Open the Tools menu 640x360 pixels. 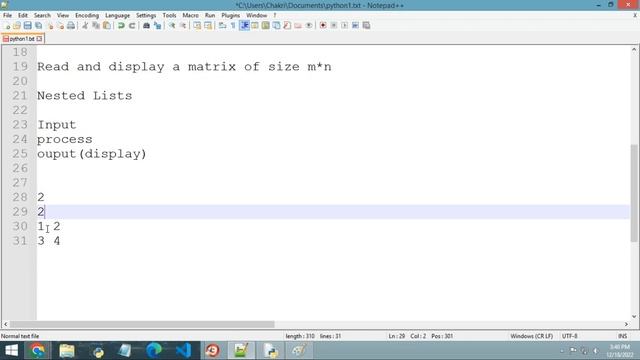coord(169,16)
